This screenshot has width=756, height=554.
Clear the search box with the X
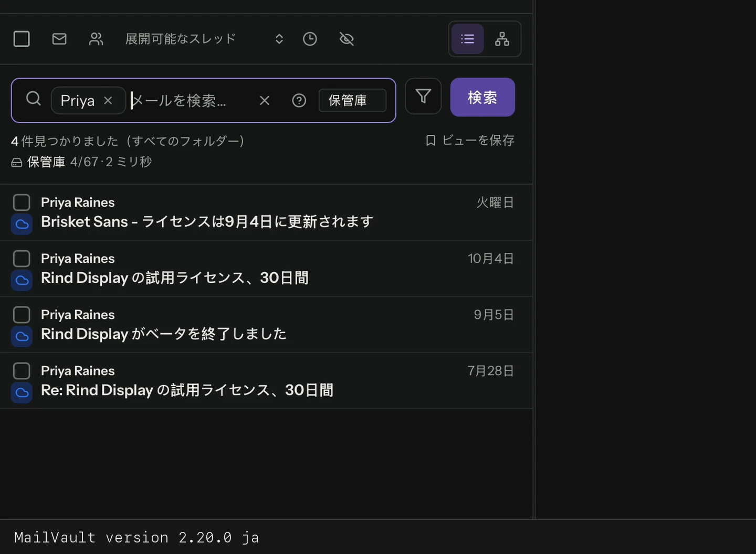coord(265,100)
